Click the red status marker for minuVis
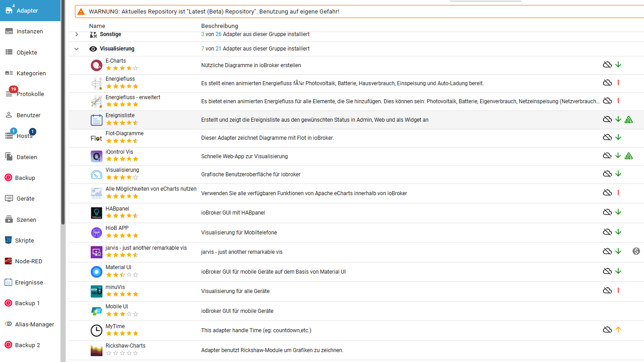This screenshot has width=644, height=362. [x=618, y=290]
